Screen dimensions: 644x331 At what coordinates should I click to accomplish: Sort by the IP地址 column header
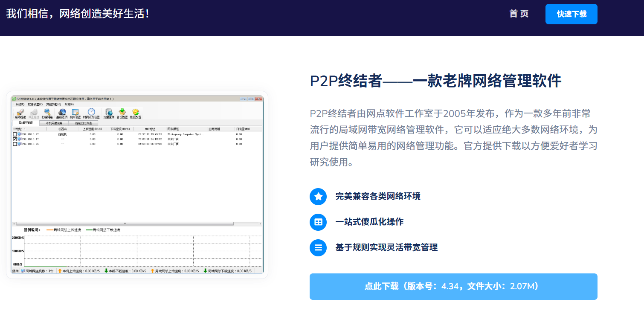pos(29,129)
